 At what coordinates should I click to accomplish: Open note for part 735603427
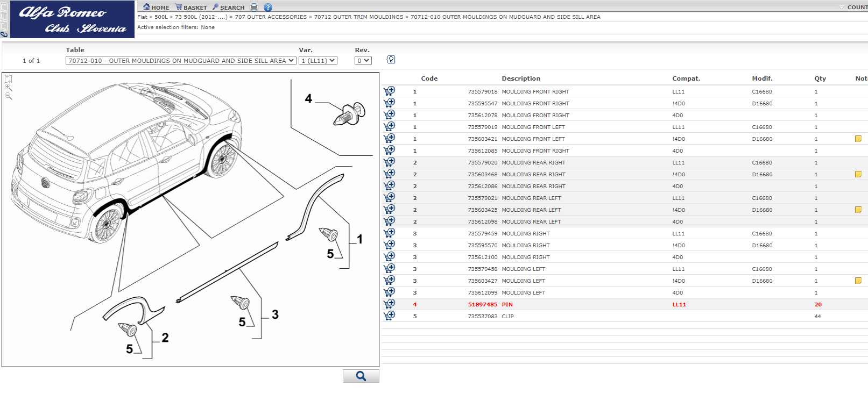coord(858,281)
